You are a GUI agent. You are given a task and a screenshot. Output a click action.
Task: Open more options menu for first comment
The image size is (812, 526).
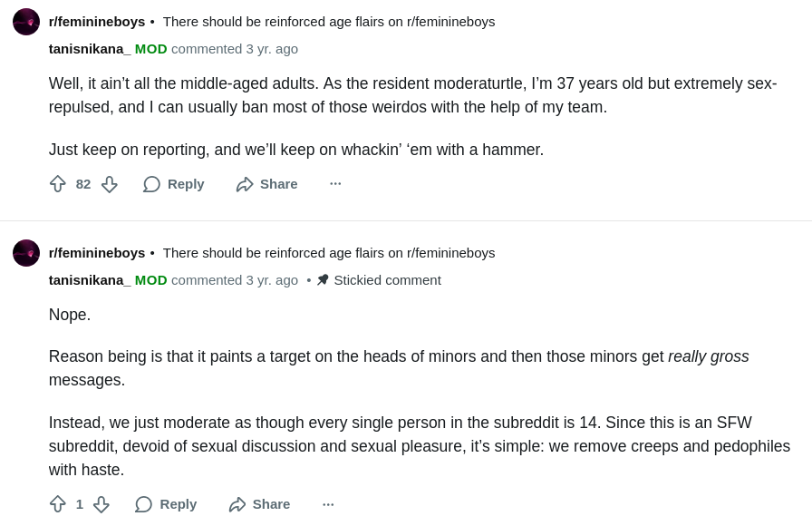pyautogui.click(x=335, y=184)
